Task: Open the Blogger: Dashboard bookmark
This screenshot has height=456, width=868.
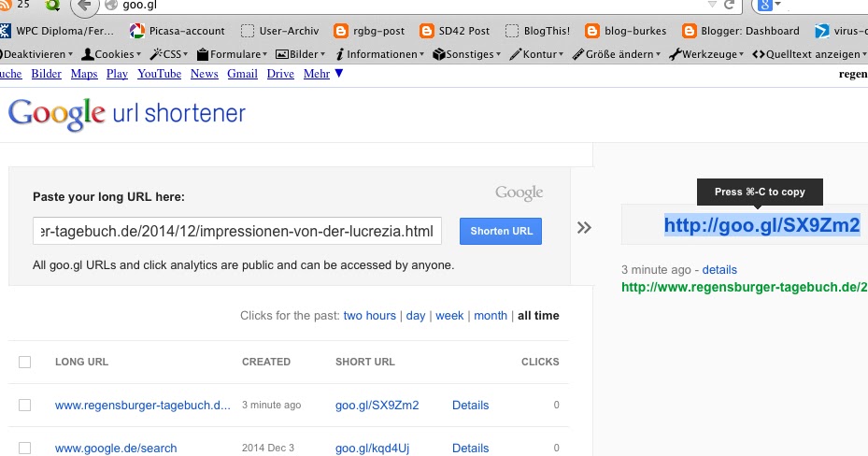Action: pyautogui.click(x=741, y=31)
